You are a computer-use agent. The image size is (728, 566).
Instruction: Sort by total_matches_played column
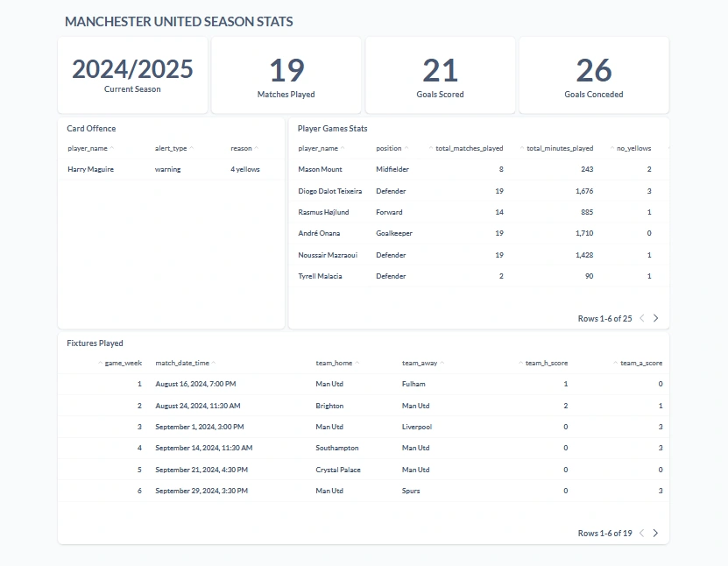[466, 148]
